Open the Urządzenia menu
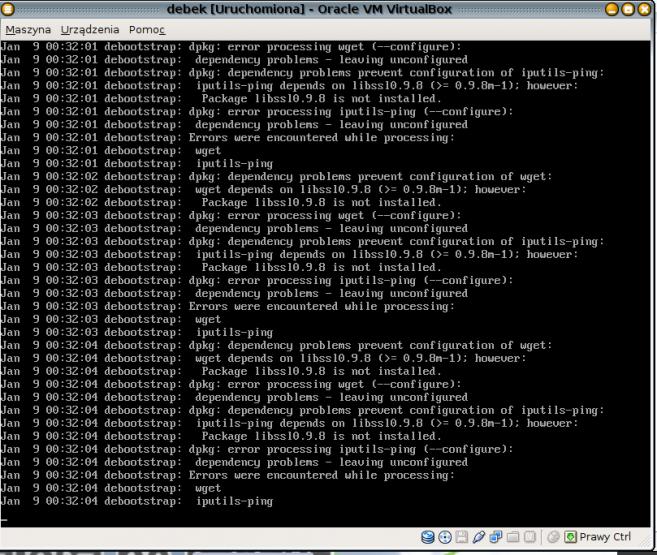The height and width of the screenshot is (555, 657). (x=90, y=28)
